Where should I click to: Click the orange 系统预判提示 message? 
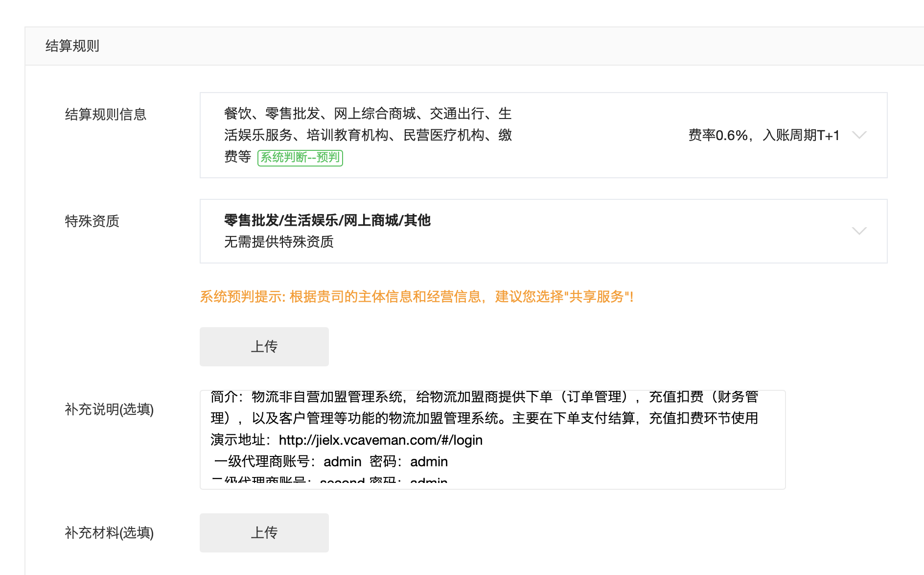pos(416,297)
